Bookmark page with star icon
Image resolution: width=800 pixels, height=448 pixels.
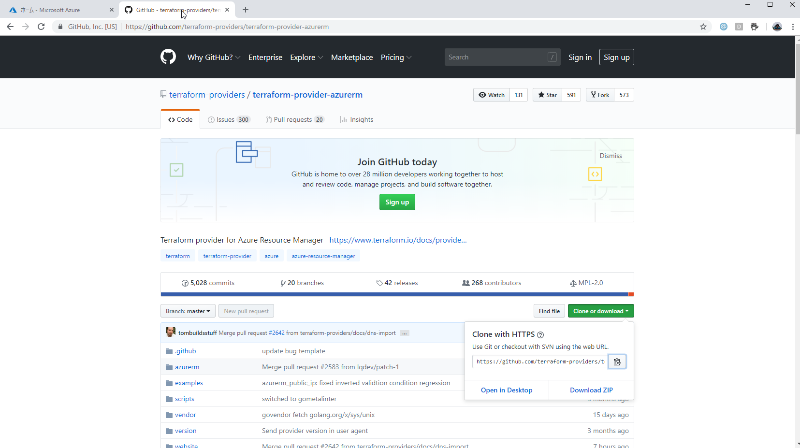pos(703,27)
